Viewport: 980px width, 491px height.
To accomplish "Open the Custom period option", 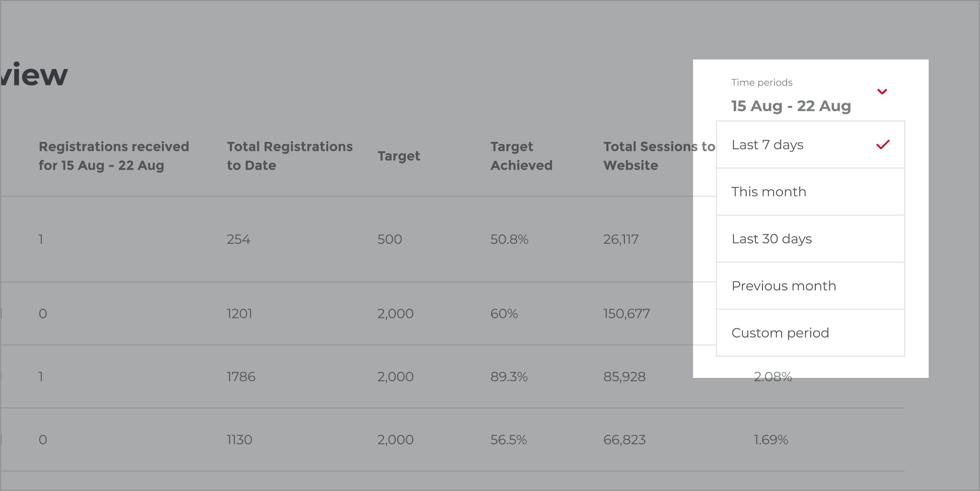I will (x=810, y=333).
